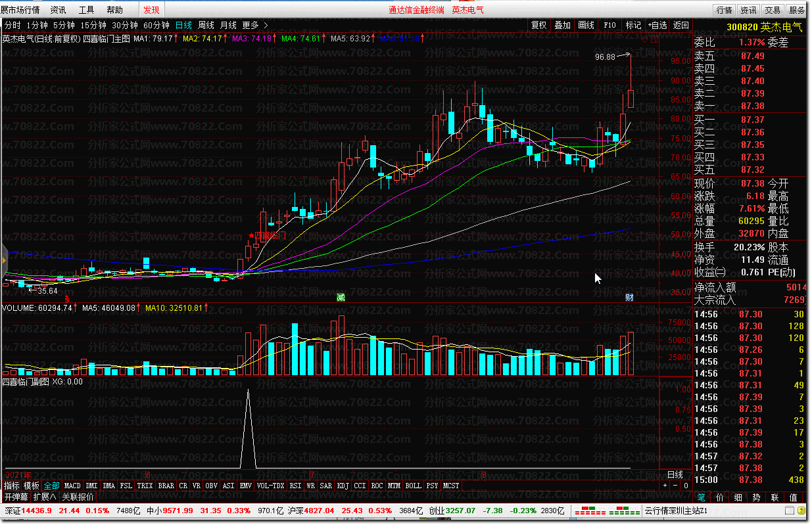Image resolution: width=812 pixels, height=525 pixels.
Task: Select the BRAR indicator
Action: pyautogui.click(x=166, y=486)
